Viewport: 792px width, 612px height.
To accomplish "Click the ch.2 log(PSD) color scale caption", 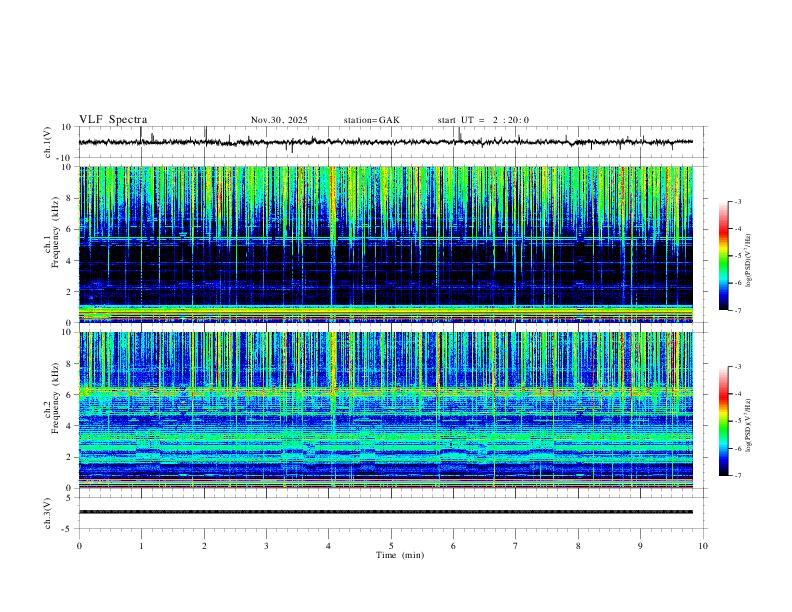I will click(x=749, y=425).
